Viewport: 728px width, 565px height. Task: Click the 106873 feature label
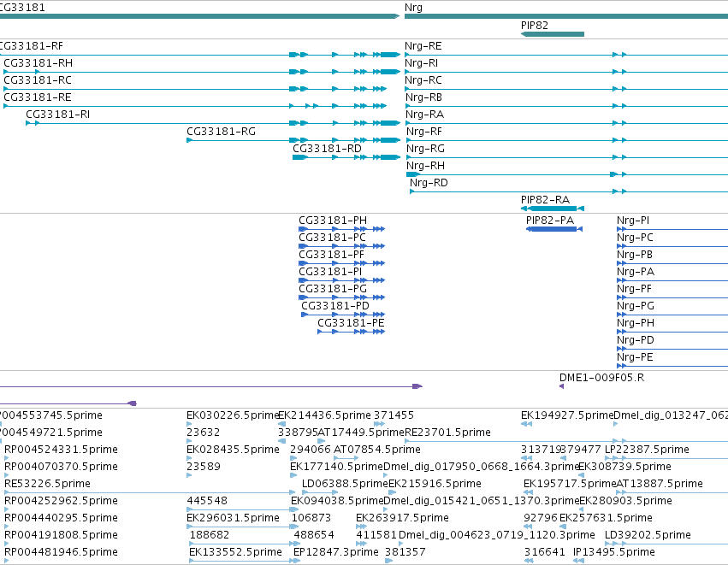(x=311, y=518)
